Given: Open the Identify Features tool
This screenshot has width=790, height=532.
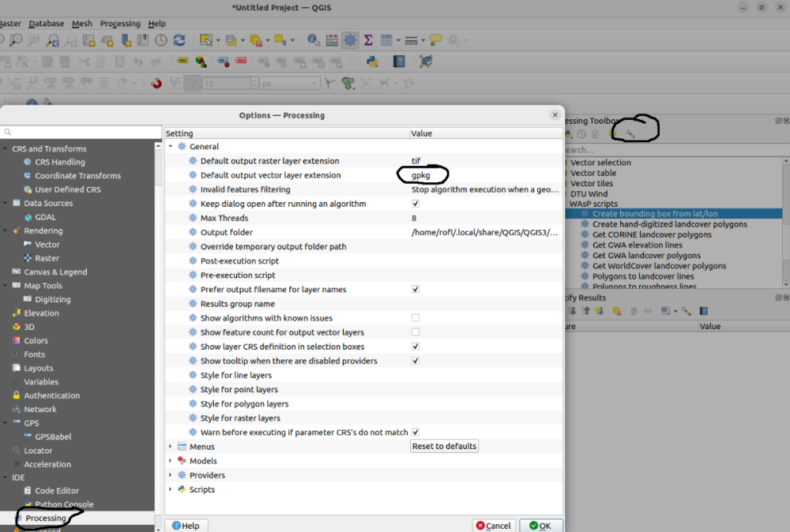Looking at the screenshot, I should point(314,39).
